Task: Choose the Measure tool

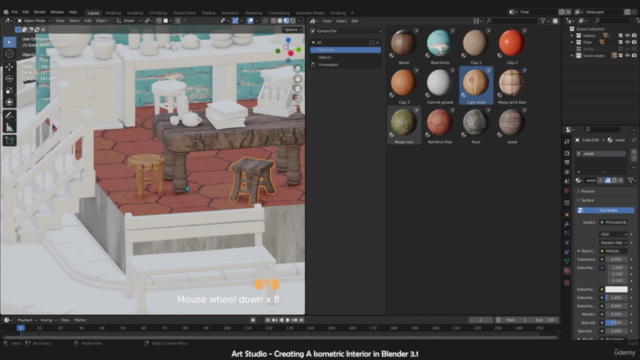Action: 9,127
